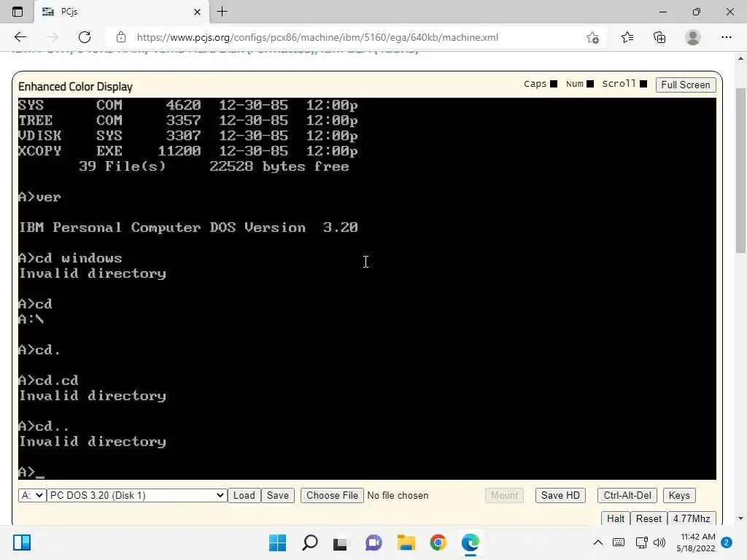
Task: Click the 'A>cd windows' command line
Action: (x=71, y=258)
